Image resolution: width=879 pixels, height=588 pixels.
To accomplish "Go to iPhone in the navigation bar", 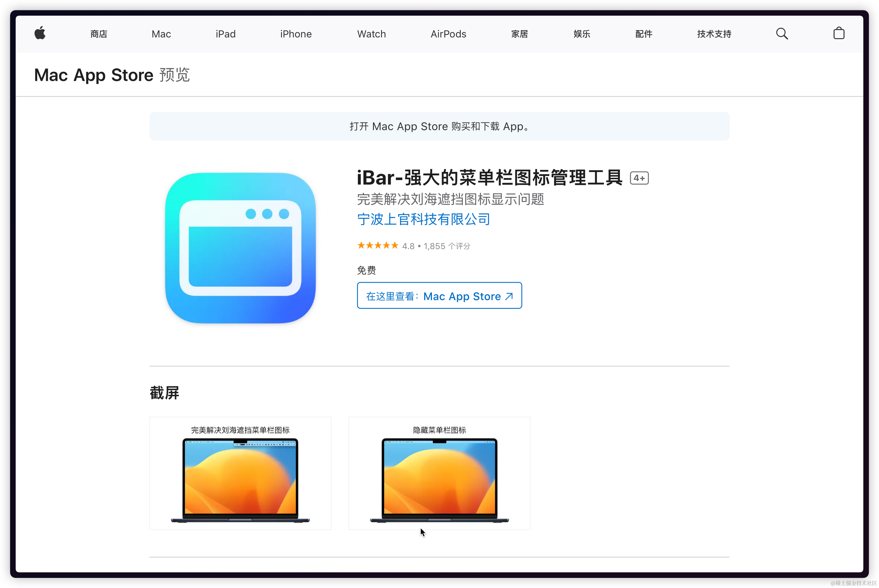I will 296,34.
